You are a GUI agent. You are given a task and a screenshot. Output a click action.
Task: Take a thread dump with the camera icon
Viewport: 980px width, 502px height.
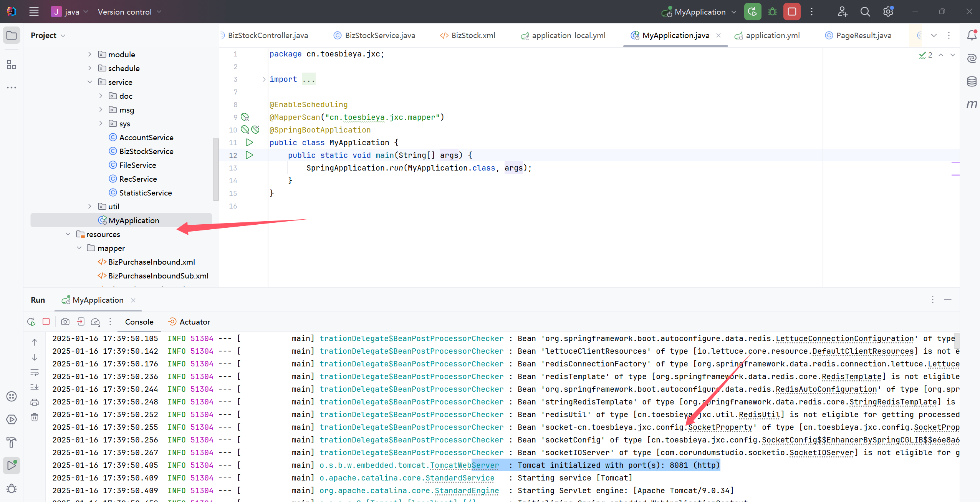tap(65, 322)
